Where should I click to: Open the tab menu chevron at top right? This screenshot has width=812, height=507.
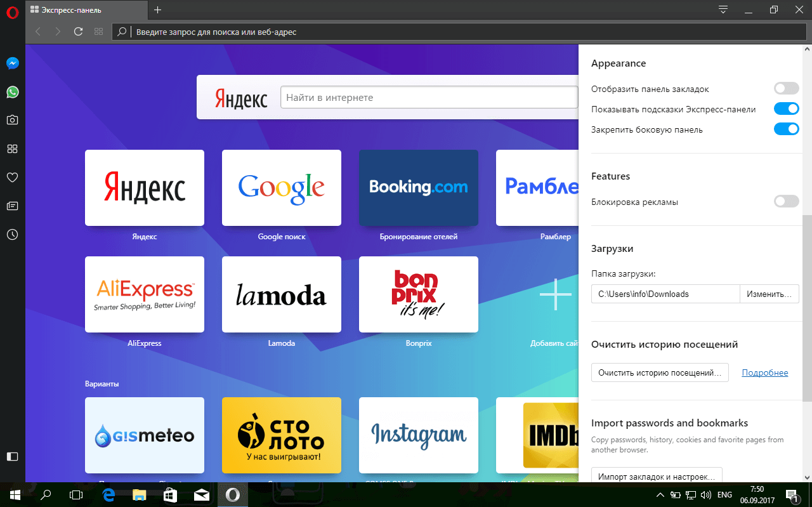pos(723,10)
